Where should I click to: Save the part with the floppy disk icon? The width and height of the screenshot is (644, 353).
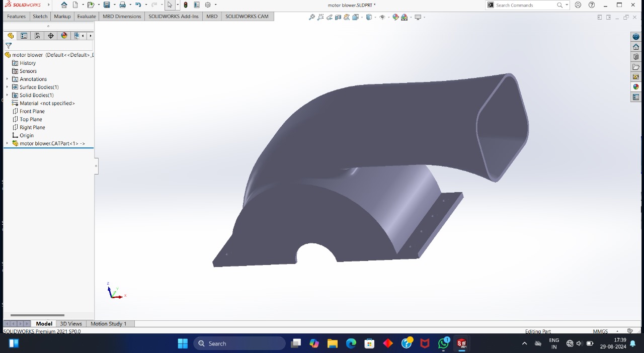107,5
